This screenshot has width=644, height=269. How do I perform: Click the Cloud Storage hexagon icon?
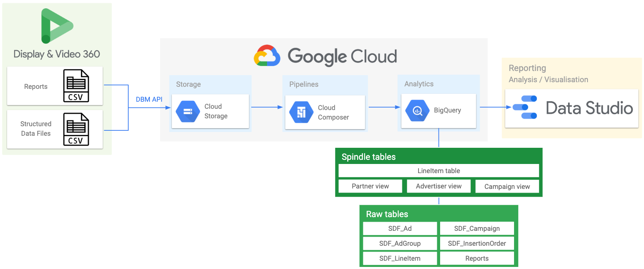[188, 111]
